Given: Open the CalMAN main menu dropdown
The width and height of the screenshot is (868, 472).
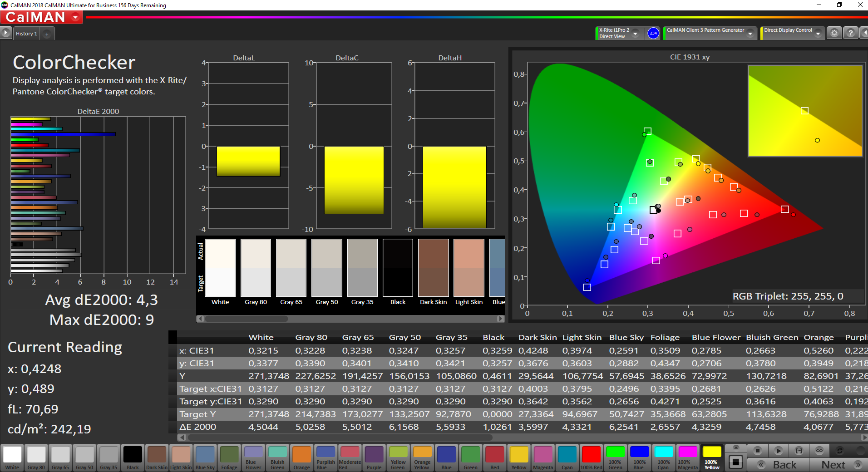Looking at the screenshot, I should [75, 17].
